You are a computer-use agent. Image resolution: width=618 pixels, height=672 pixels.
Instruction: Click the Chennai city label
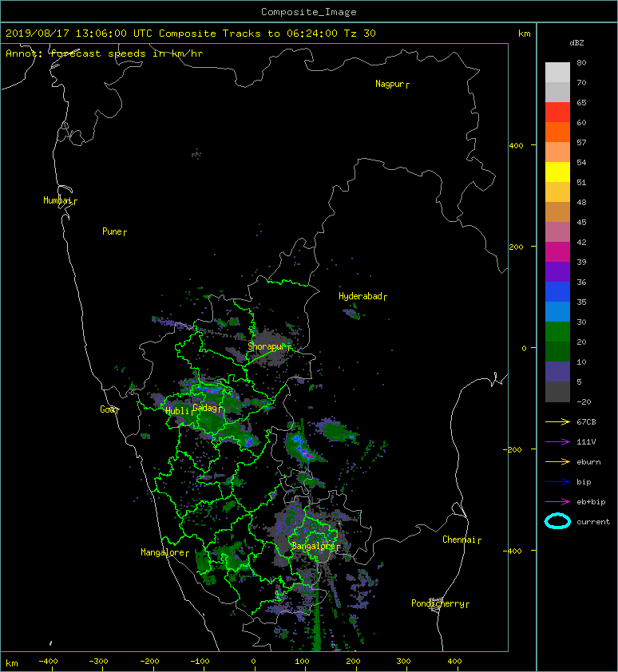[x=462, y=540]
